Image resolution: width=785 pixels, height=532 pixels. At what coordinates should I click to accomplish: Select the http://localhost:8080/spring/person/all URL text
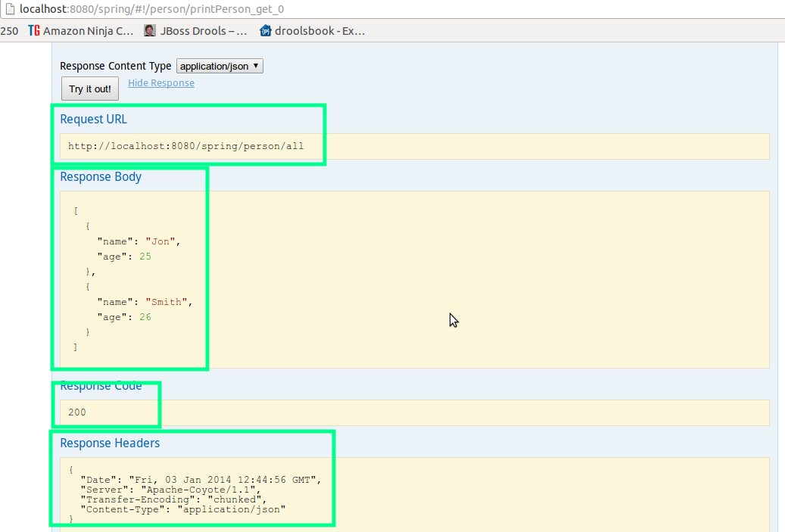(x=185, y=146)
